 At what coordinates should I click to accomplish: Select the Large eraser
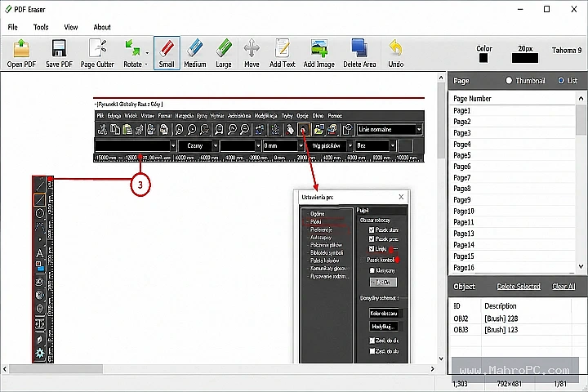pyautogui.click(x=224, y=53)
